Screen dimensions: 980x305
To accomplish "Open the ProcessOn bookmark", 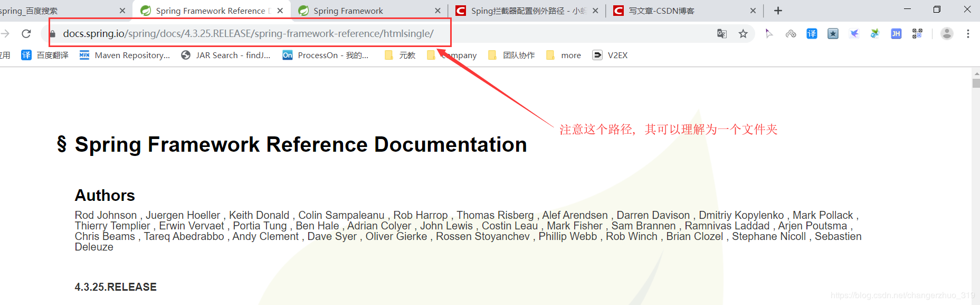I will (326, 55).
